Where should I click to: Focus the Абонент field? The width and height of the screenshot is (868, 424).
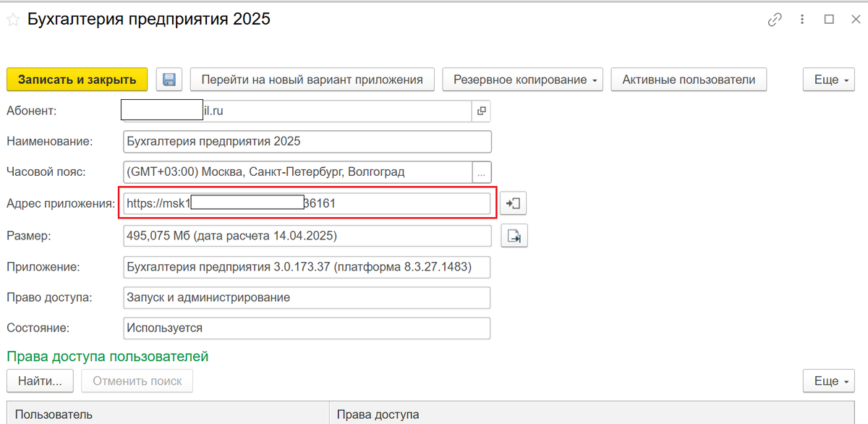[x=297, y=111]
